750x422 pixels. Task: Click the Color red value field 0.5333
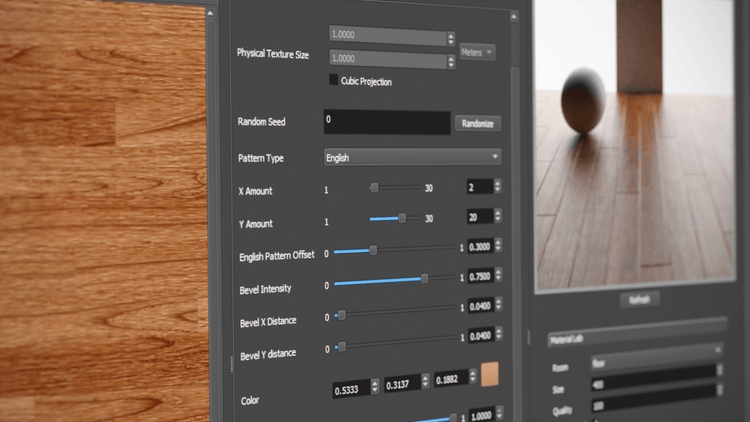tap(351, 389)
